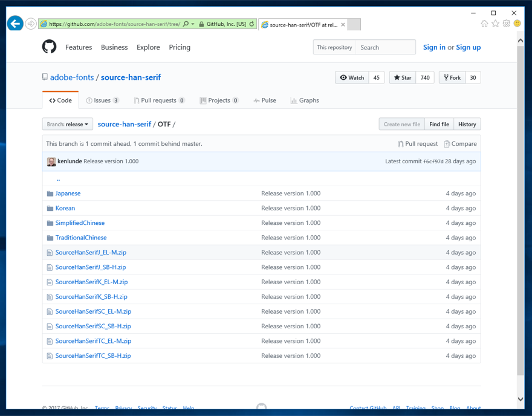
Task: Open Features in the top navigation
Action: pos(79,47)
